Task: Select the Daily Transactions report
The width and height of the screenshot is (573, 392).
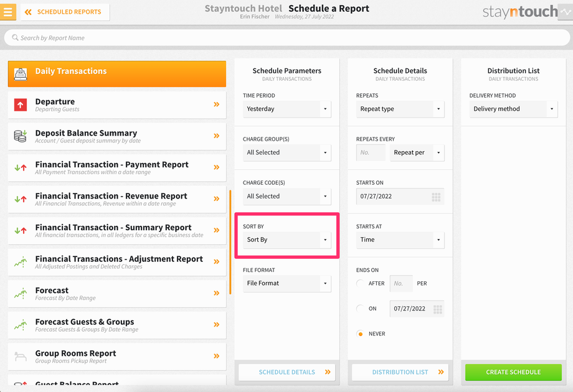Action: [x=117, y=73]
